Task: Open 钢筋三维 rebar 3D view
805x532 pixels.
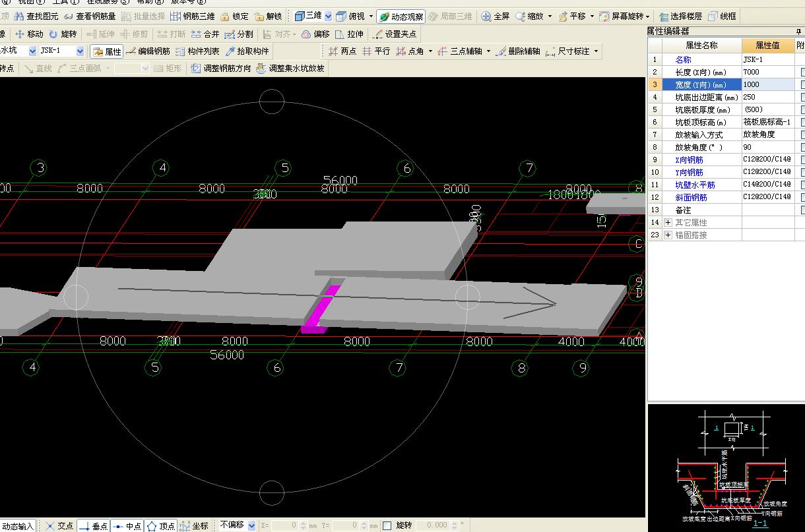Action: pos(192,16)
